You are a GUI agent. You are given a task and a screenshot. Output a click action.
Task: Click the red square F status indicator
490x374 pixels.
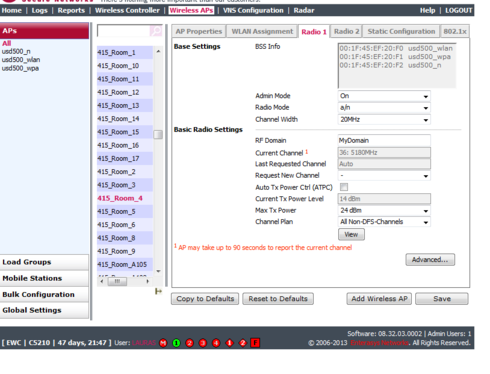coord(255,343)
